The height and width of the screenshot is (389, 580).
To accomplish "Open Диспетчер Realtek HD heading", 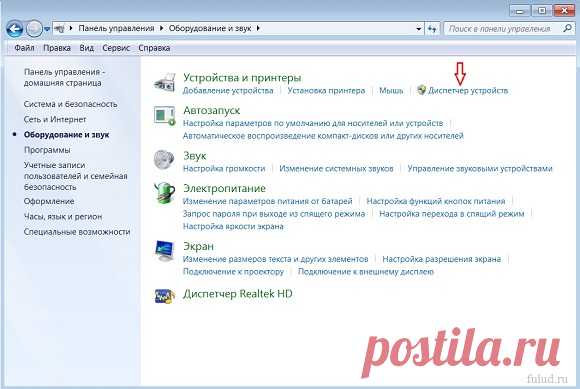I will tap(237, 294).
